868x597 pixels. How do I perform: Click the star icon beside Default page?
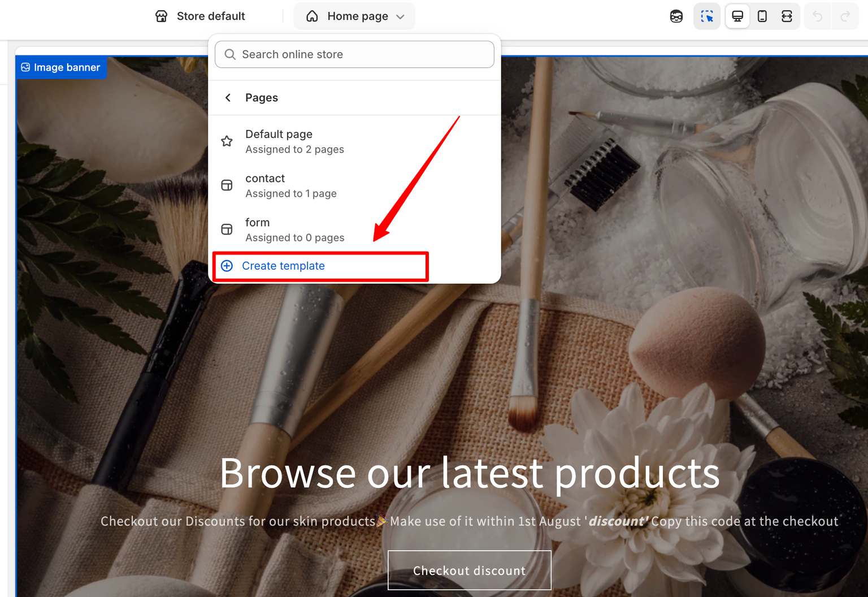coord(227,141)
